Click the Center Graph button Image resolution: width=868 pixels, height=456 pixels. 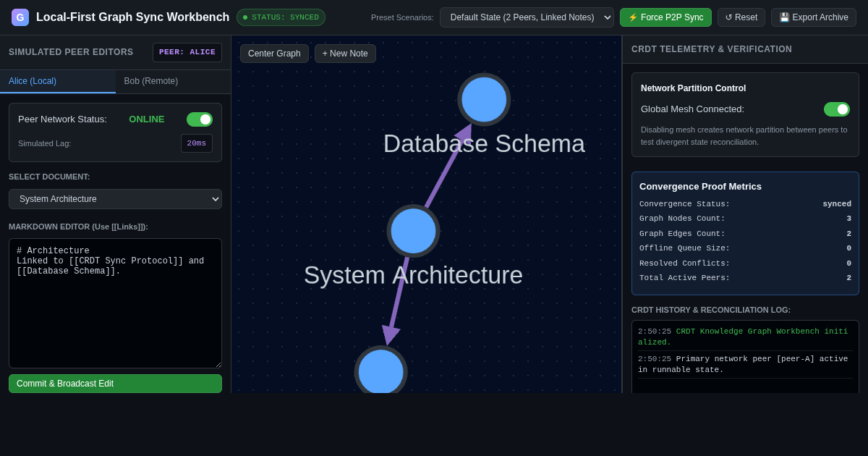(274, 54)
